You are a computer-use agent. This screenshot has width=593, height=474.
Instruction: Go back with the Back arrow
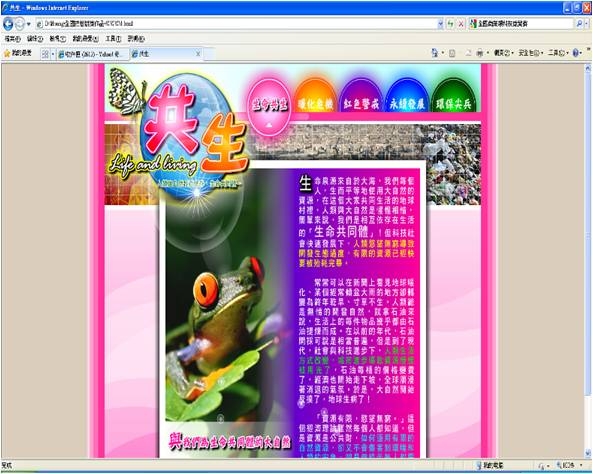[x=8, y=24]
